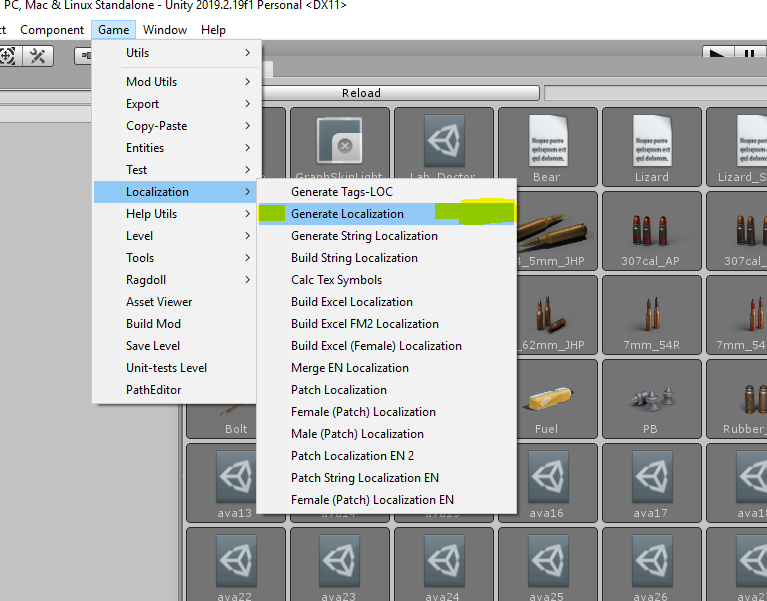Screen dimensions: 767x601
Task: Select Calc Tex Symbols
Action: tap(386, 280)
